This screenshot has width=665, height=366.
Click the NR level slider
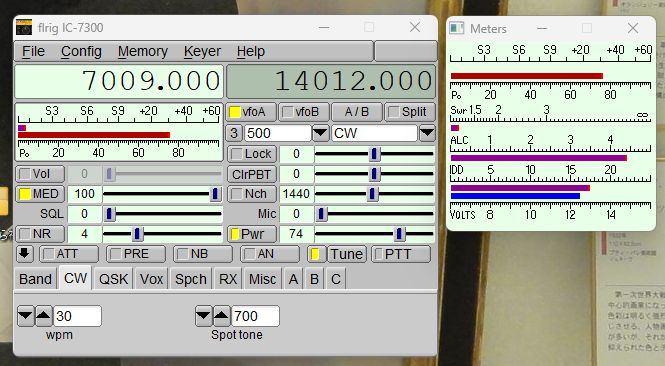click(x=137, y=234)
